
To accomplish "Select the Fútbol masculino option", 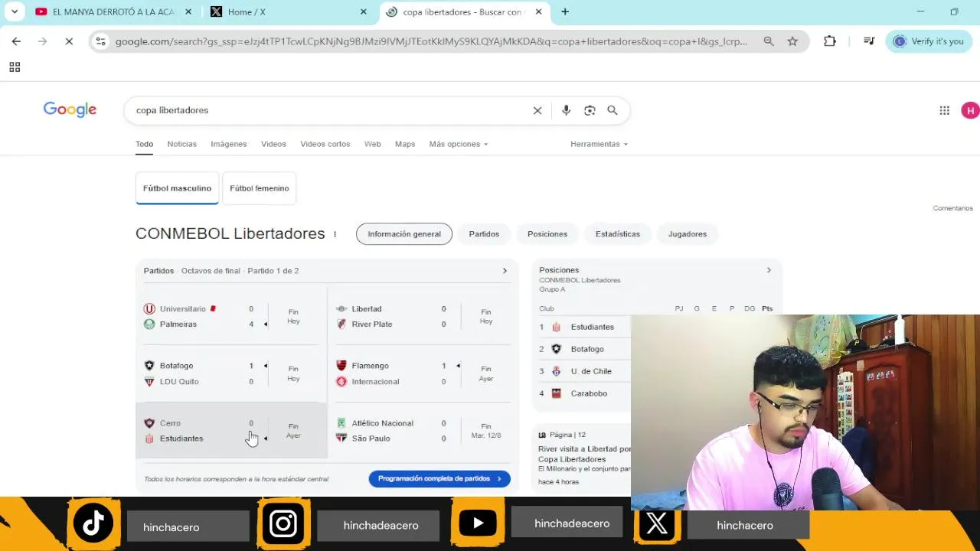I will (177, 188).
